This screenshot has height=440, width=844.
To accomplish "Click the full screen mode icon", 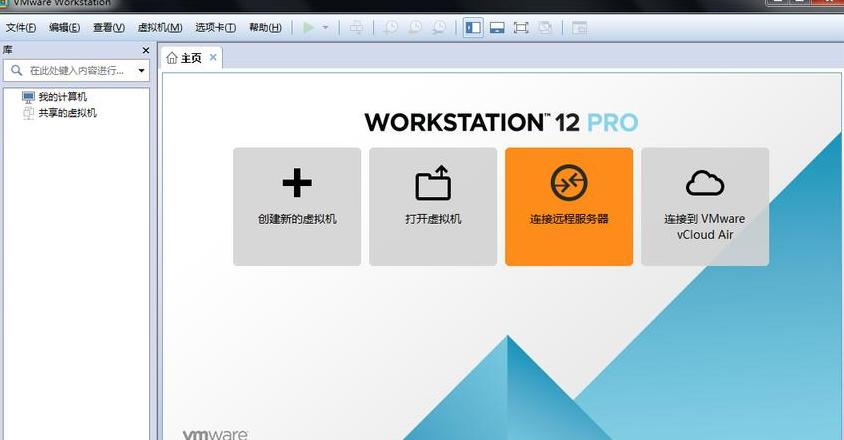I will (521, 27).
